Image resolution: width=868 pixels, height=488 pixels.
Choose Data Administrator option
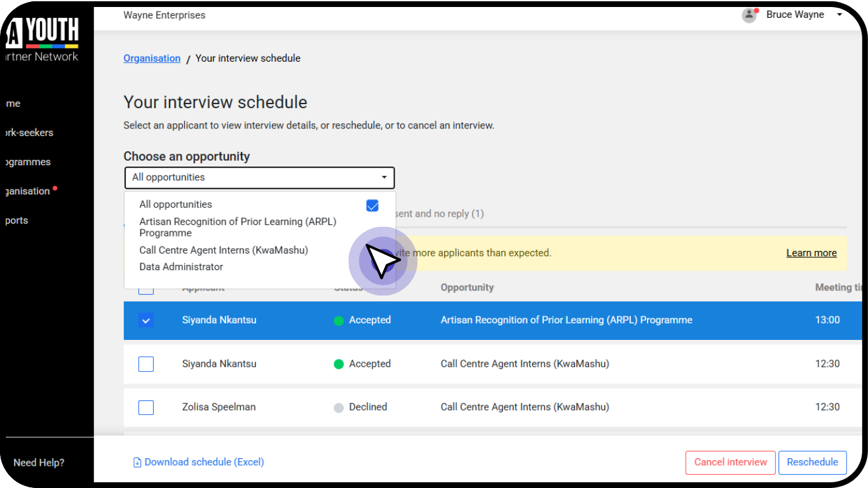[181, 267]
